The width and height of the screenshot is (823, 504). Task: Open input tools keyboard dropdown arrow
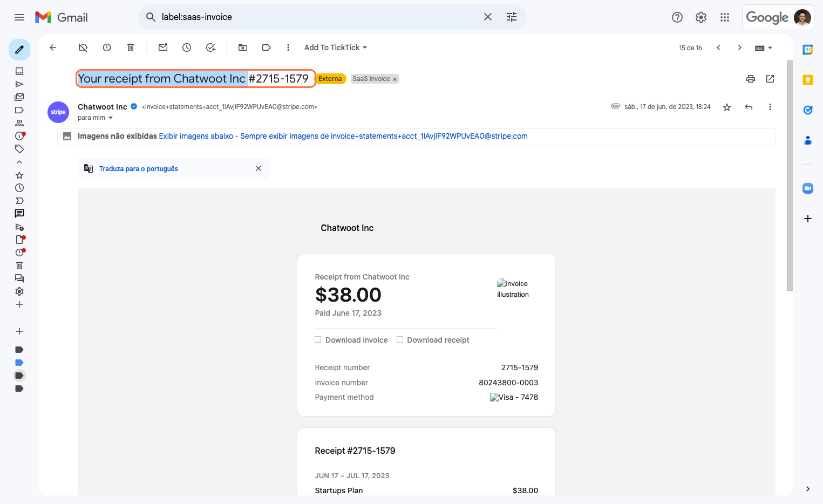[x=770, y=48]
